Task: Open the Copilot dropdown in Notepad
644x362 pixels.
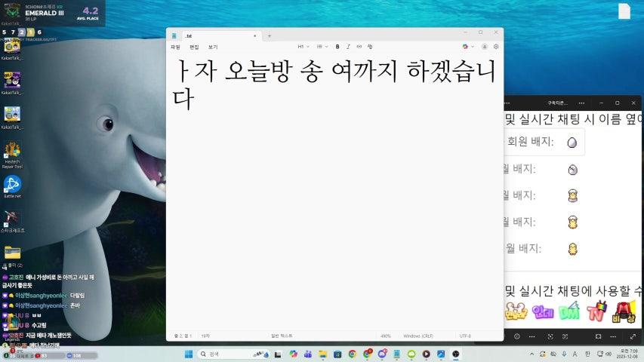Action: click(x=468, y=47)
